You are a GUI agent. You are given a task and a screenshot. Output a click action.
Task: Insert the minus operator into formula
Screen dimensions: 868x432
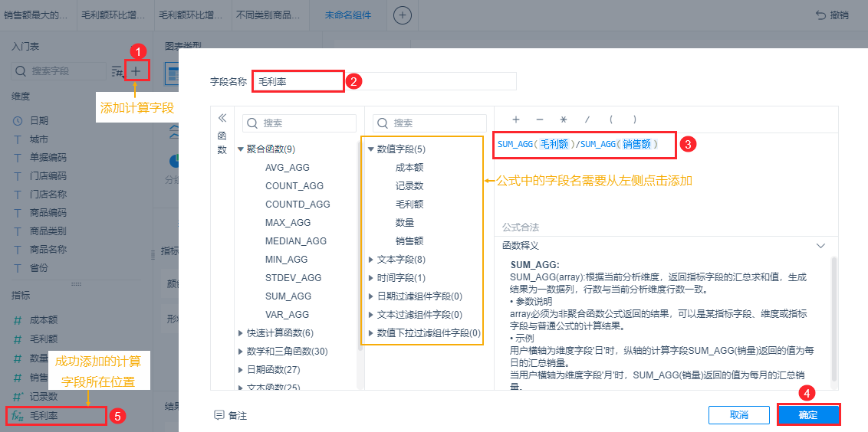tap(540, 119)
